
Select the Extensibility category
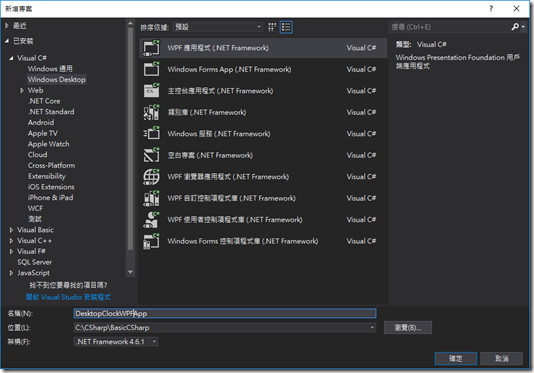(47, 176)
